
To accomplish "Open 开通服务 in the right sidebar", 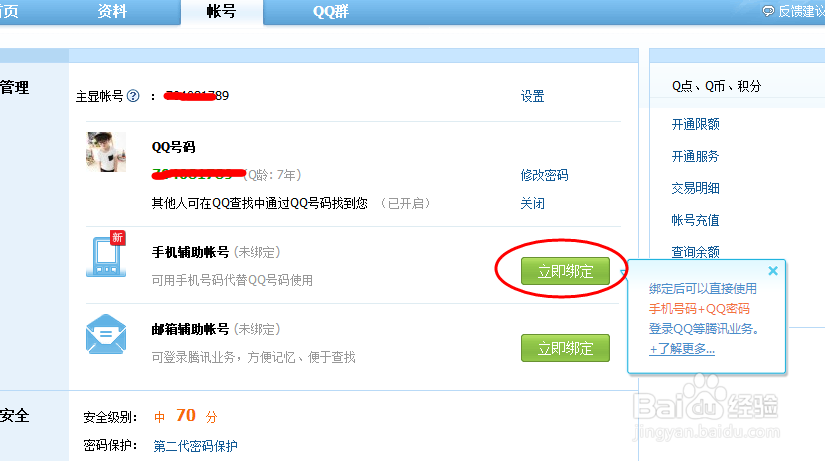I will pyautogui.click(x=695, y=156).
